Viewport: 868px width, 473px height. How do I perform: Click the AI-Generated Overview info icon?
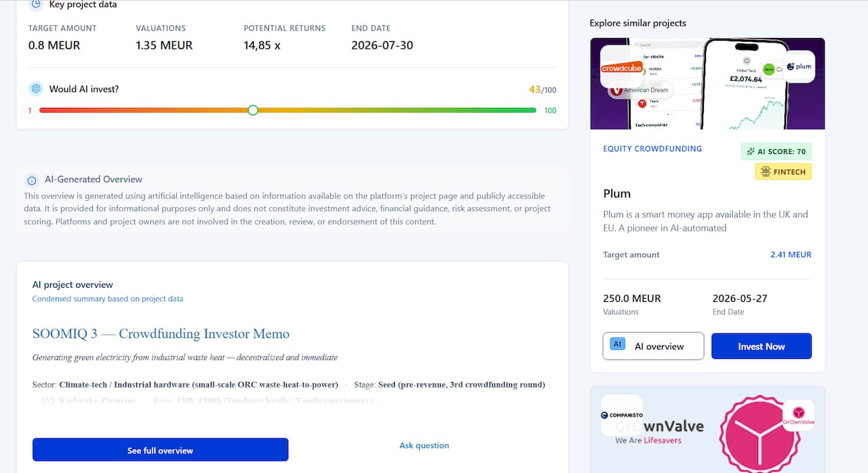(x=31, y=181)
